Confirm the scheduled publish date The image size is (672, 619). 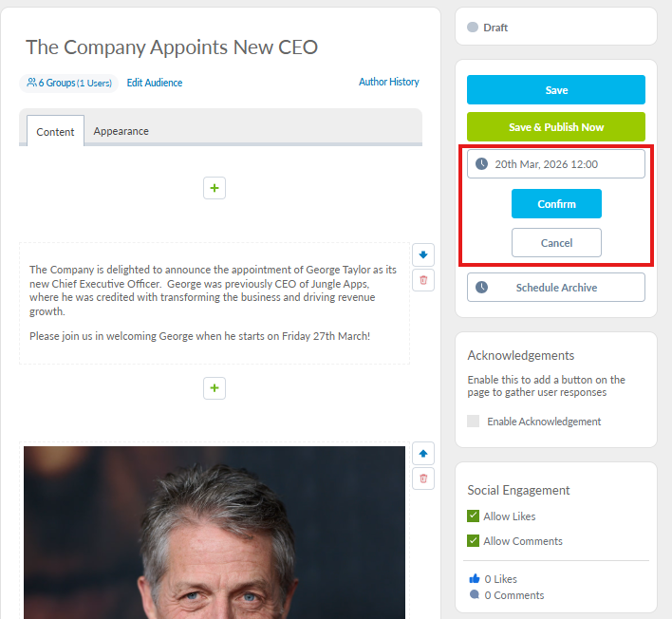556,204
